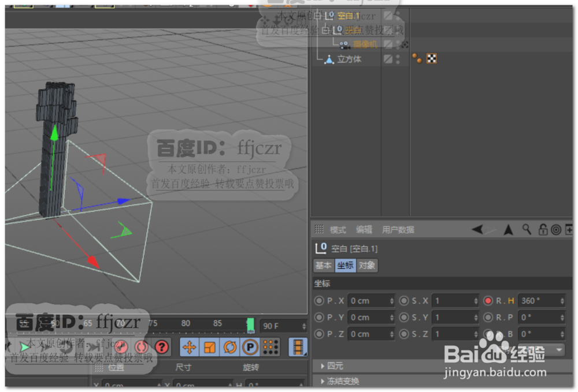Select the checkerboard UVW tag on the cube
This screenshot has width=578, height=392.
pos(432,58)
